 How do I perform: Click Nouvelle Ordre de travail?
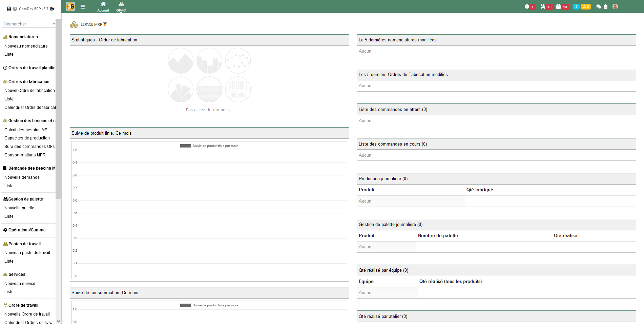coord(27,314)
